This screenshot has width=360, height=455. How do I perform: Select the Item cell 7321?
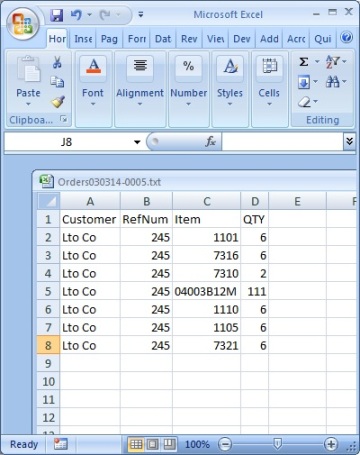[207, 346]
